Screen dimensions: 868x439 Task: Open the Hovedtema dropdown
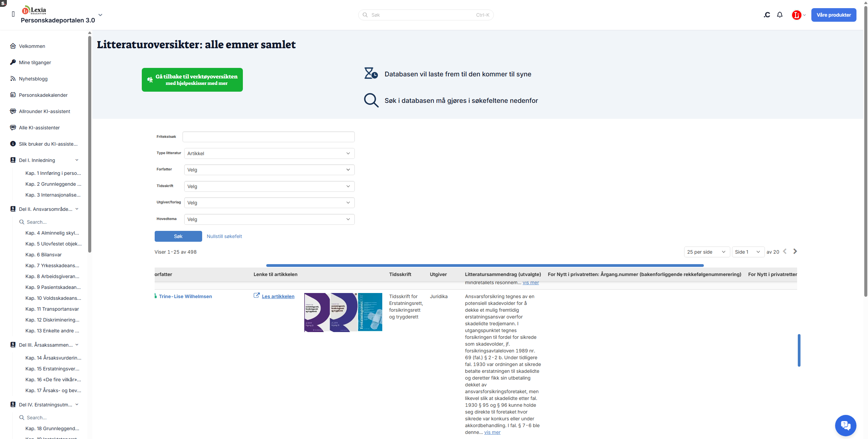[x=269, y=219]
